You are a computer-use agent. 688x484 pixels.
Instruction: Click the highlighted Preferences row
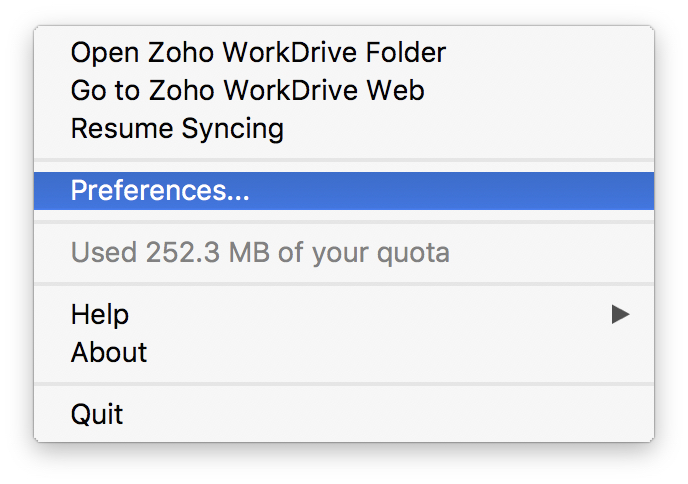343,191
